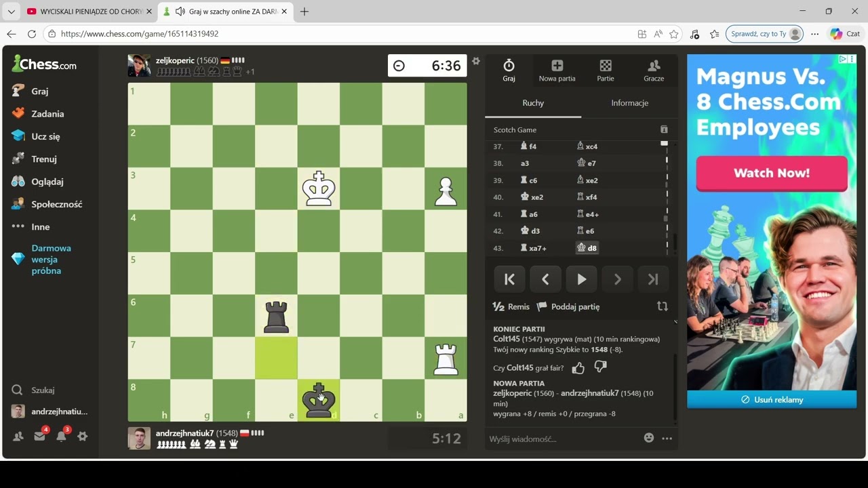Open friends icon in sidebar bottom

(x=18, y=436)
